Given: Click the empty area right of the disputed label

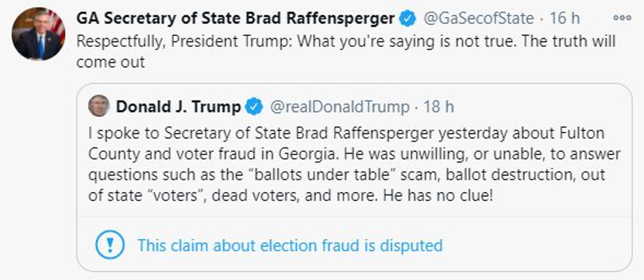Looking at the screenshot, I should [x=535, y=245].
